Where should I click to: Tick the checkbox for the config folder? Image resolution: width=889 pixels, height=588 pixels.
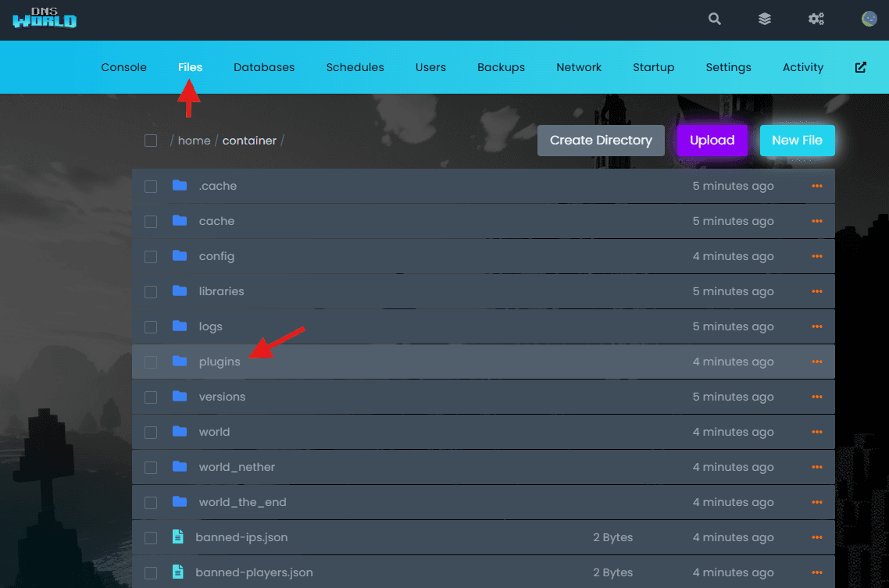tap(151, 257)
